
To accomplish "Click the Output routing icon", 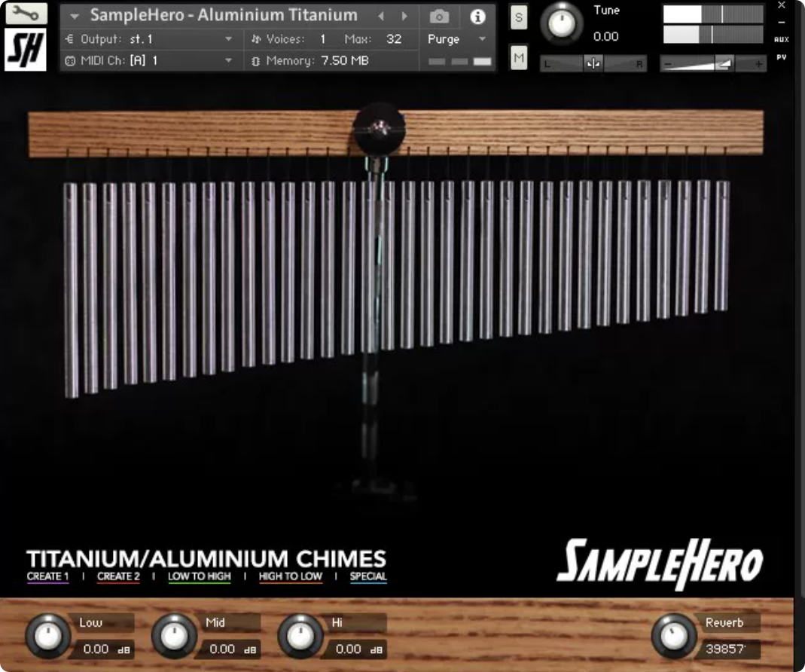I will pyautogui.click(x=70, y=39).
